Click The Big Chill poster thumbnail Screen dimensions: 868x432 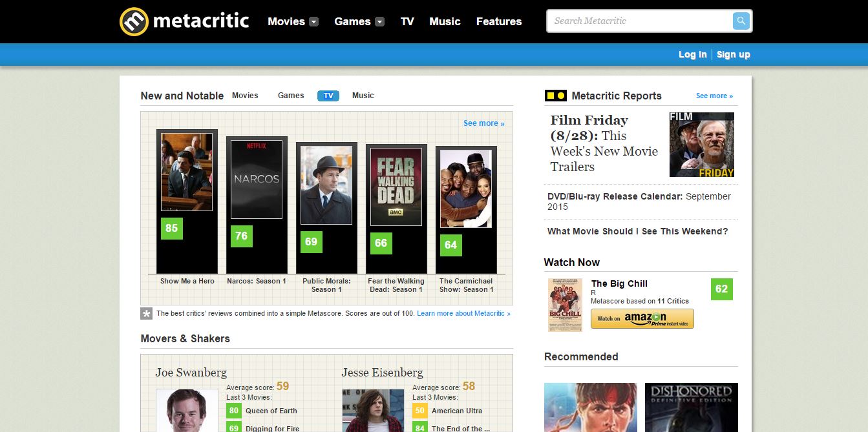point(565,305)
